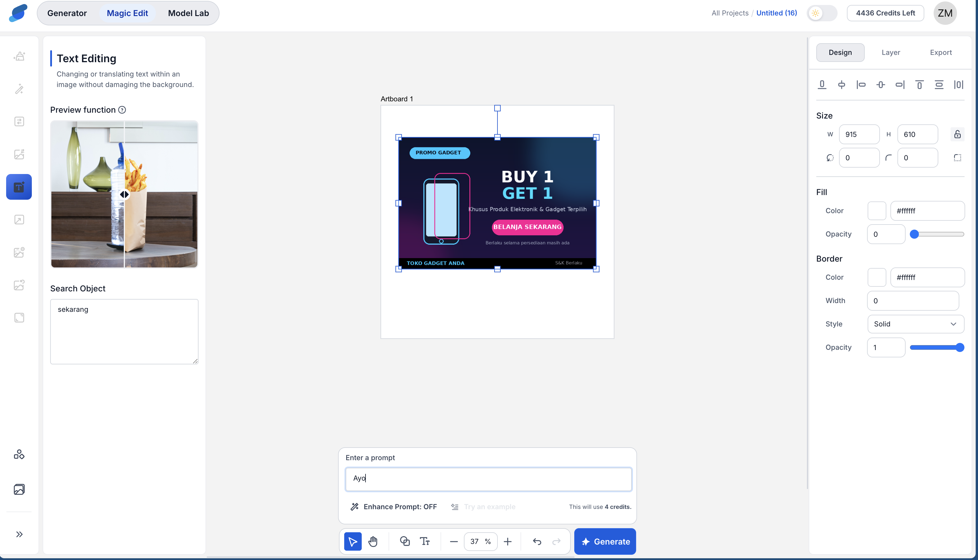The height and width of the screenshot is (560, 978).
Task: Adjust the Fill opacity slider
Action: pyautogui.click(x=937, y=234)
